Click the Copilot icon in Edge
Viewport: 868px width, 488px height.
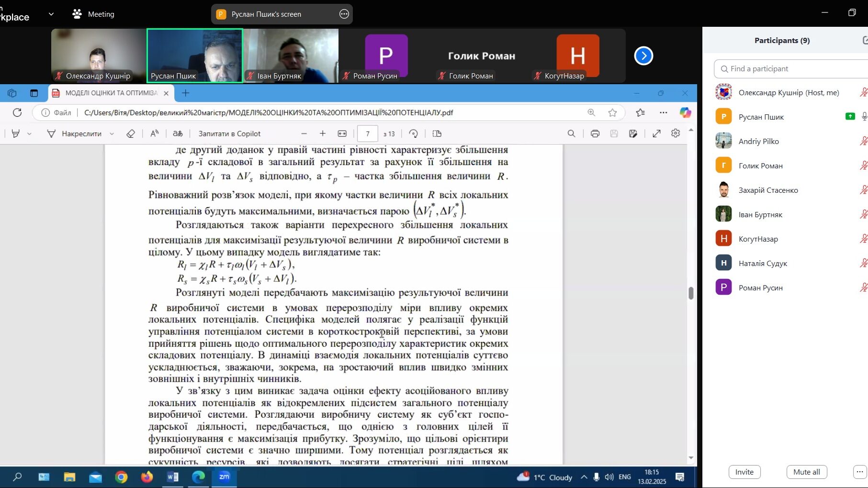[685, 112]
